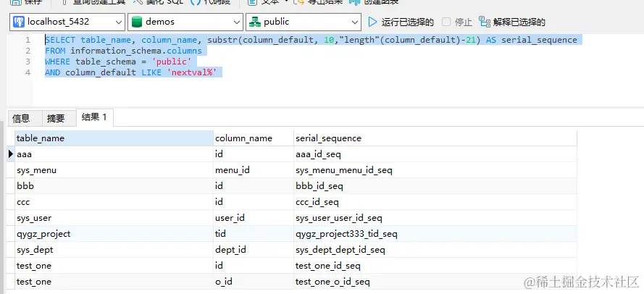Click the serial_sequence column header
Screen dimensions: 644x294
pos(435,138)
